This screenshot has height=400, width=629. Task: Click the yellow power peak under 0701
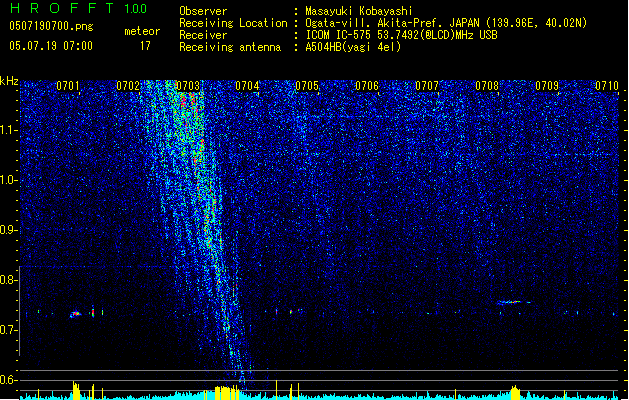coord(76,390)
